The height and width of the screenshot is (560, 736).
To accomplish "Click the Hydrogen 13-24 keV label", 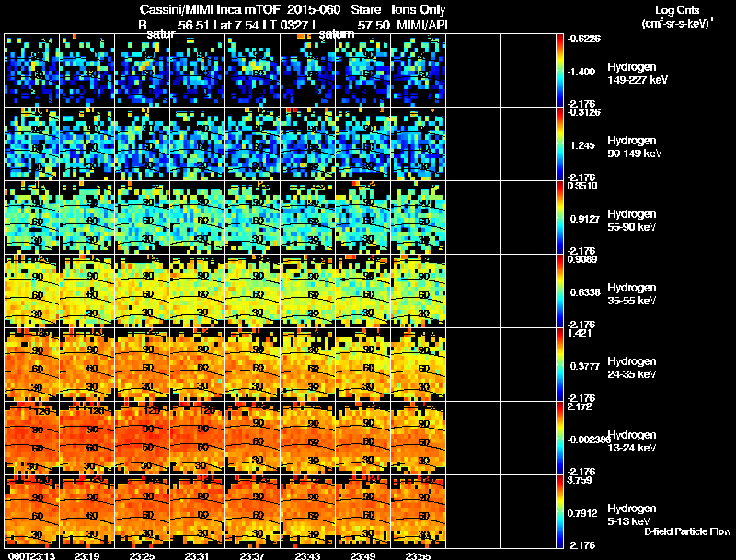I will click(632, 441).
